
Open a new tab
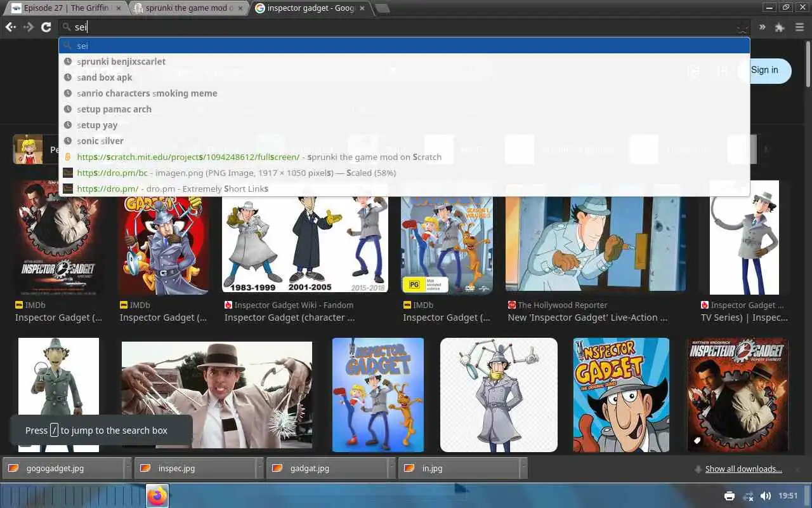(x=382, y=8)
